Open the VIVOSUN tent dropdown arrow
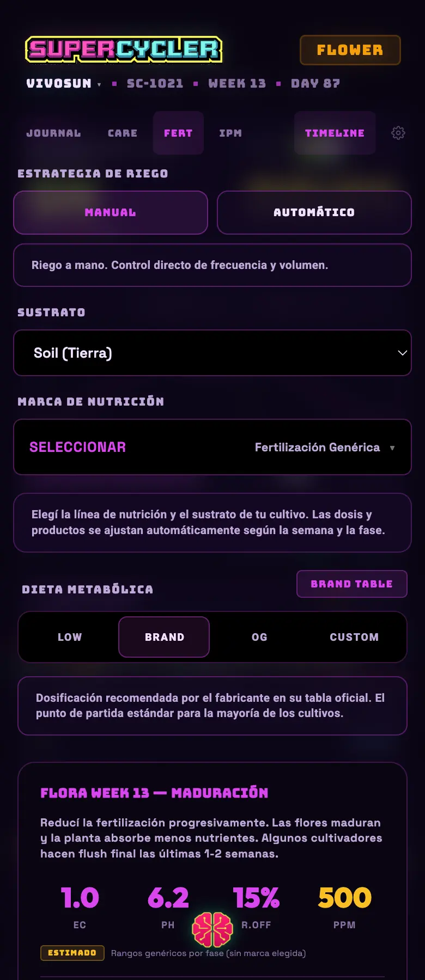This screenshot has width=425, height=980. 99,84
